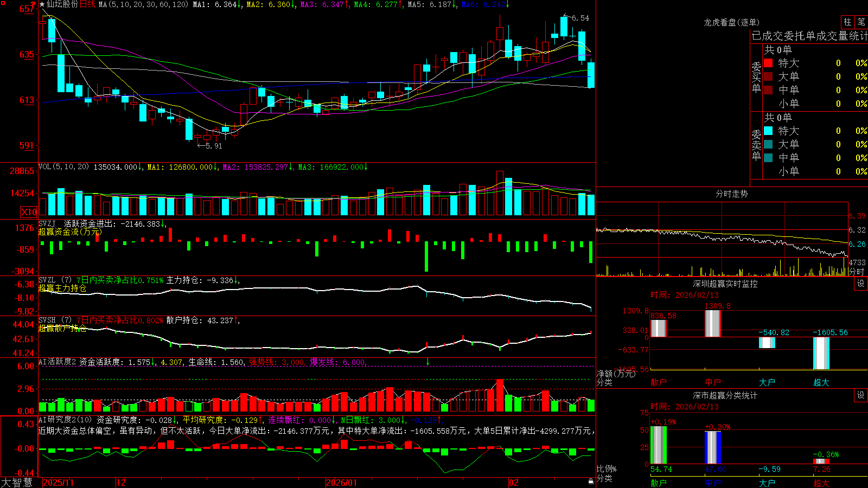Click the 超赢资金流(万元) label

70,232
